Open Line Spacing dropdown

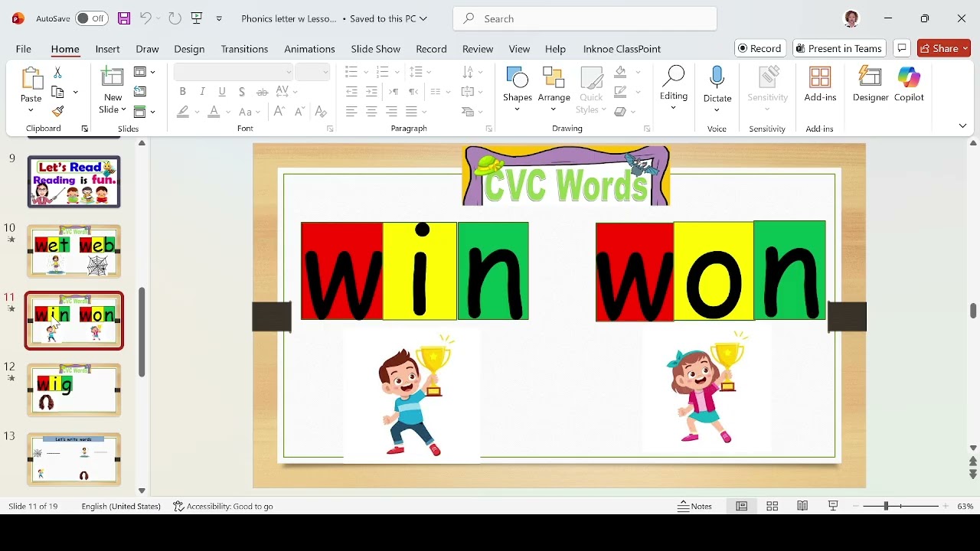420,72
